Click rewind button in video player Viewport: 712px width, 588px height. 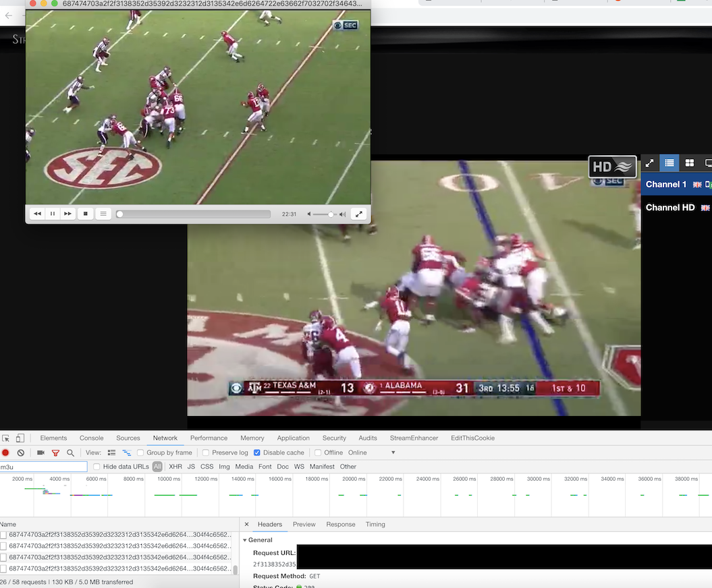tap(37, 214)
